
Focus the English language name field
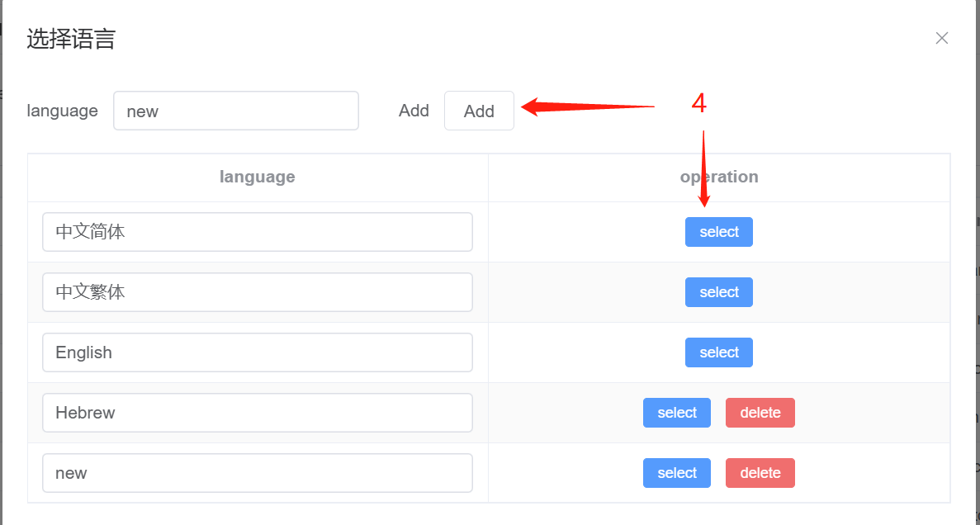tap(257, 352)
